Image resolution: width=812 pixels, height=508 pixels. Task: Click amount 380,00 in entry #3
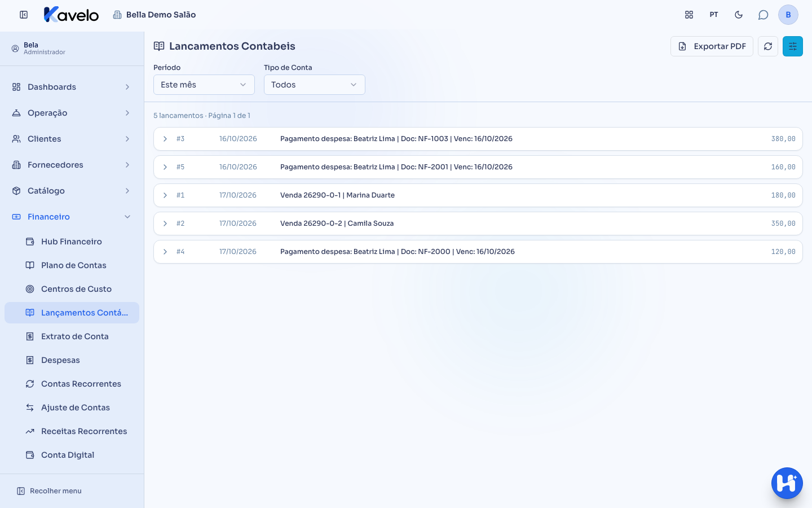pos(783,139)
